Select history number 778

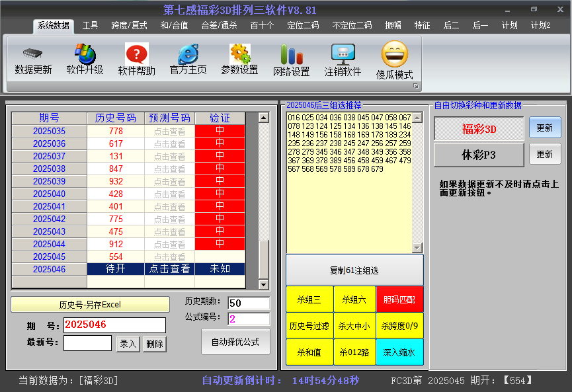[x=116, y=131]
